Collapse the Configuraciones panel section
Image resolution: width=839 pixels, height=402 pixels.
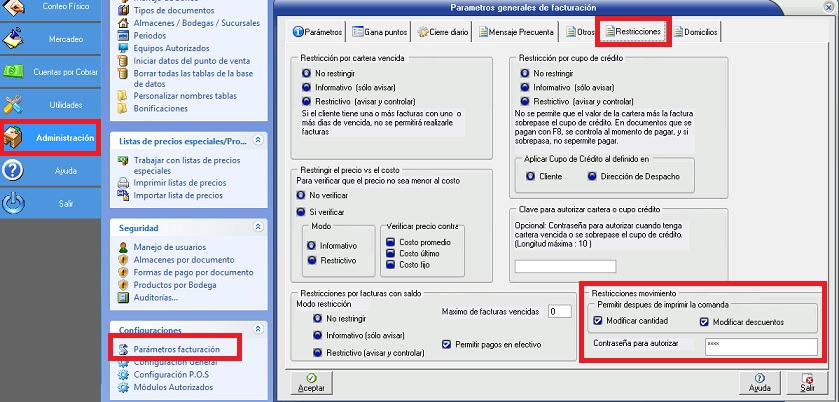[x=258, y=329]
